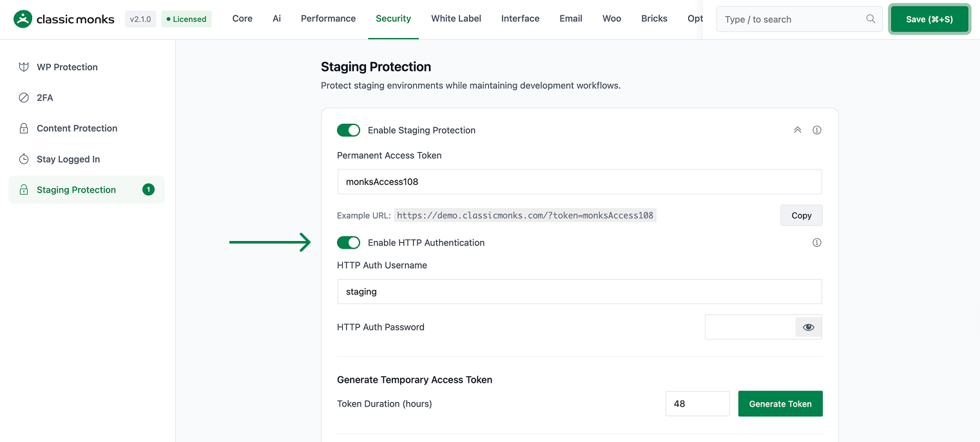
Task: Click the Staging Protection badge showing 1
Action: pos(148,189)
